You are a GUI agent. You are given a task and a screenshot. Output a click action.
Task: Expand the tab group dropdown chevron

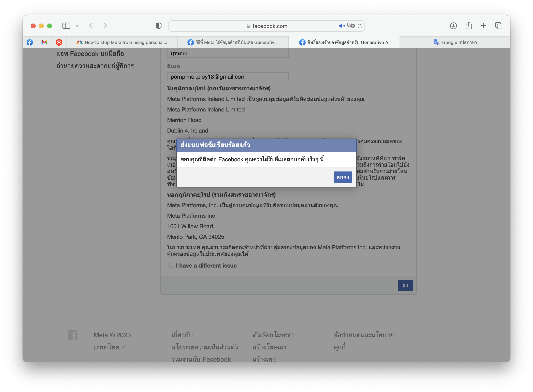pos(77,26)
